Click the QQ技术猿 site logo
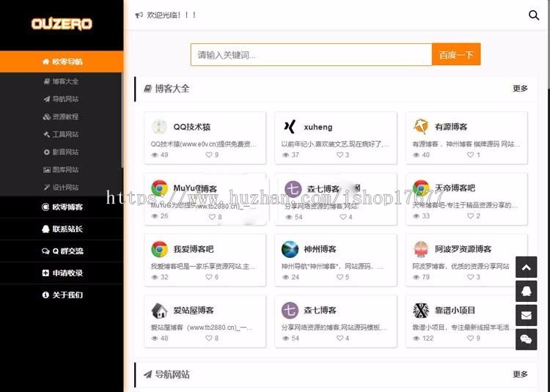 point(159,127)
